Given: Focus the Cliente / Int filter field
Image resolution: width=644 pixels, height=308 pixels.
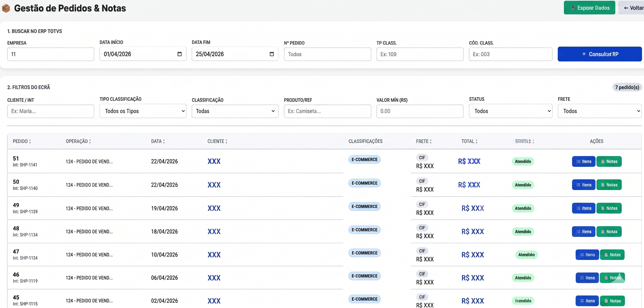Looking at the screenshot, I should coord(51,111).
